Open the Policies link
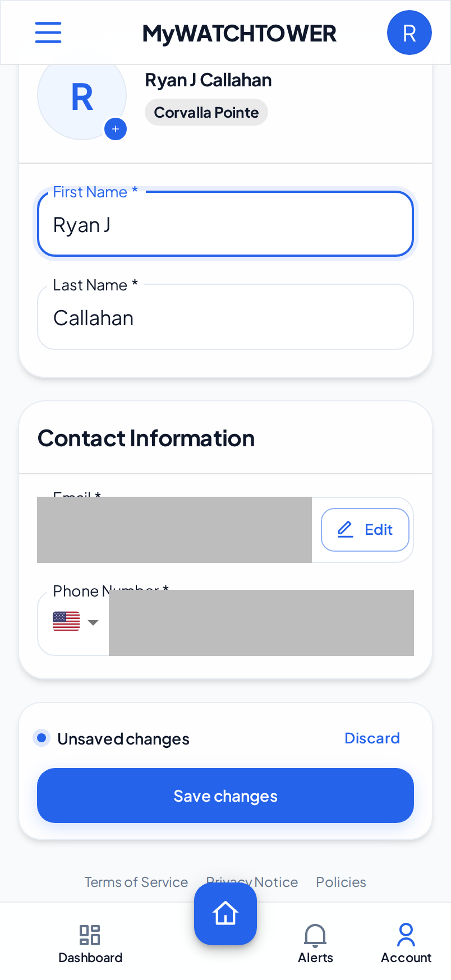451x980 pixels. [x=341, y=882]
